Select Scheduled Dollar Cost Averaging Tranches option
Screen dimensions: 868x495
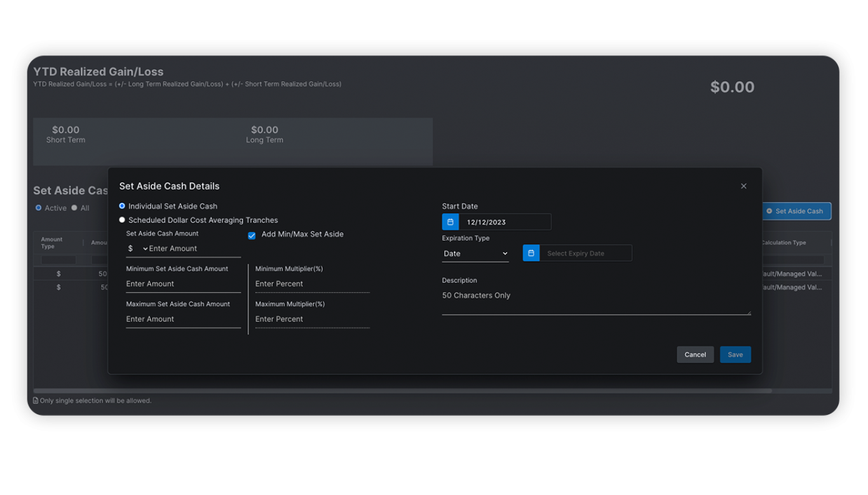click(x=122, y=220)
